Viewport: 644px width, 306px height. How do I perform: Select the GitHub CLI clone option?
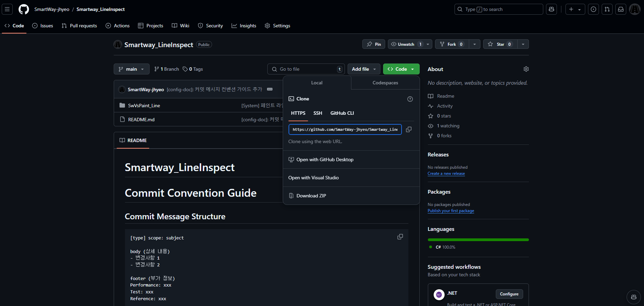342,113
